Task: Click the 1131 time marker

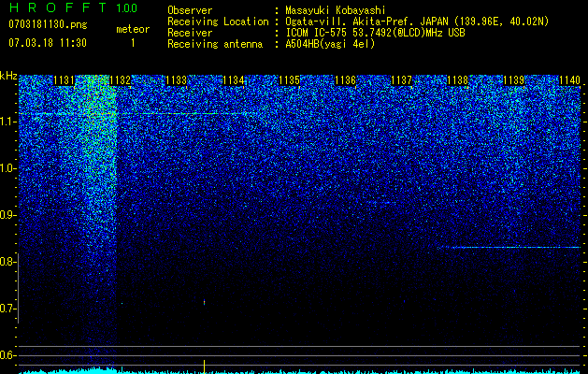Action: (x=65, y=80)
